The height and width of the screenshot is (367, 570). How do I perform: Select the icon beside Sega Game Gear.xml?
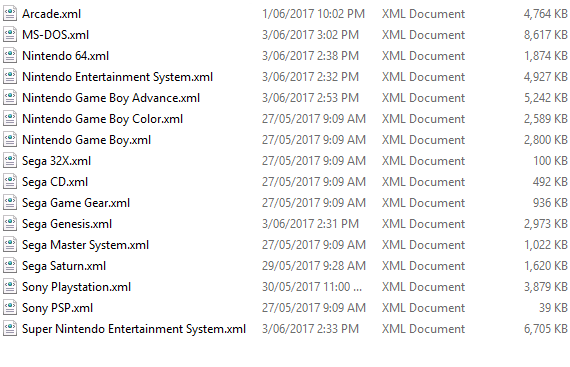pos(10,203)
